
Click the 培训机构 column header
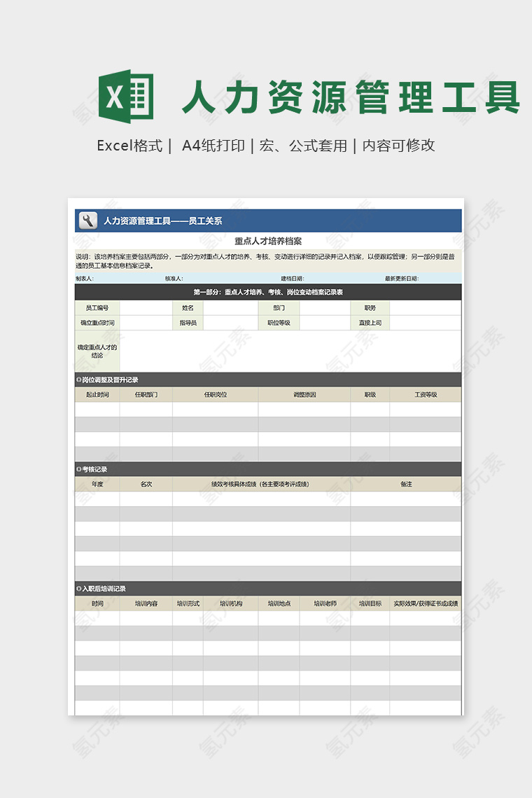(x=230, y=603)
